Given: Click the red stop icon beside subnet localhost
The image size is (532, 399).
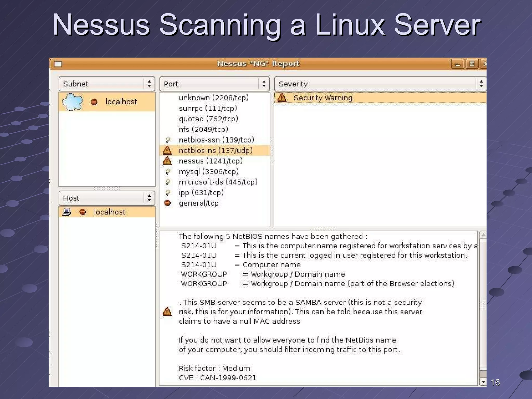Looking at the screenshot, I should click(x=94, y=102).
